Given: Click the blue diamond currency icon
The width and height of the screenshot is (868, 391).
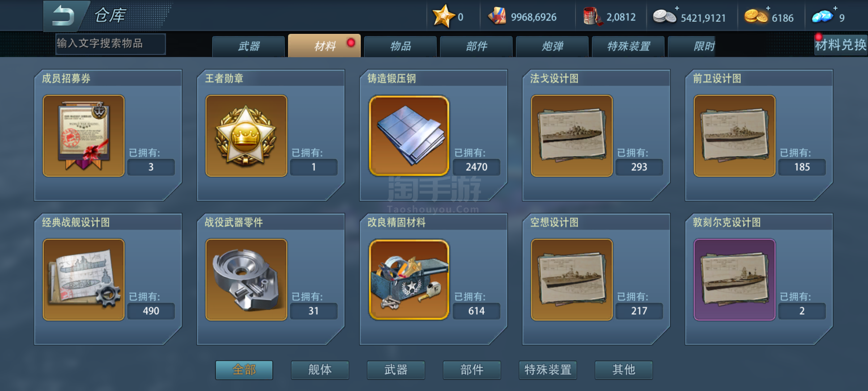Looking at the screenshot, I should click(822, 17).
